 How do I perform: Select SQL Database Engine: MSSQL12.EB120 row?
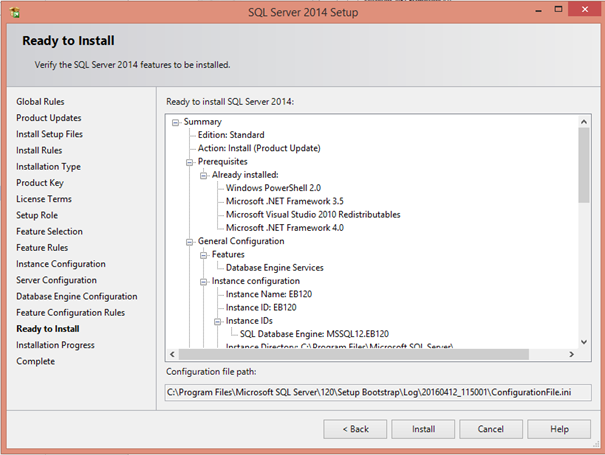314,334
